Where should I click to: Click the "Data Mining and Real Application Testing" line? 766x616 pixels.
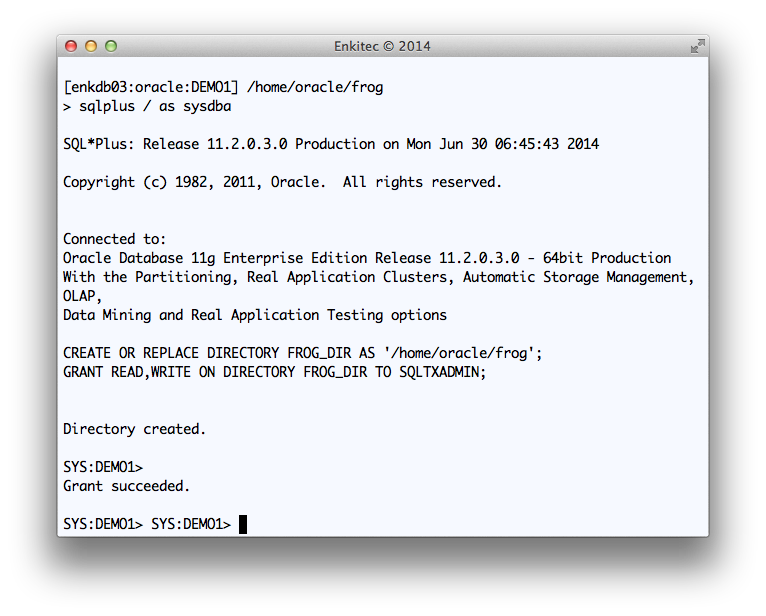[254, 315]
